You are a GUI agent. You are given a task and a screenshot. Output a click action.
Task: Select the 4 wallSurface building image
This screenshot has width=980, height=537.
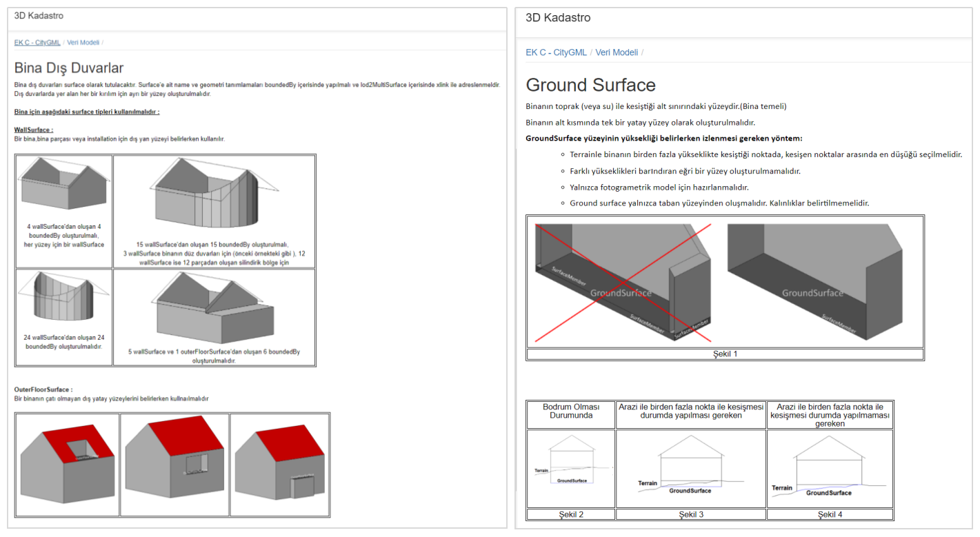click(64, 183)
